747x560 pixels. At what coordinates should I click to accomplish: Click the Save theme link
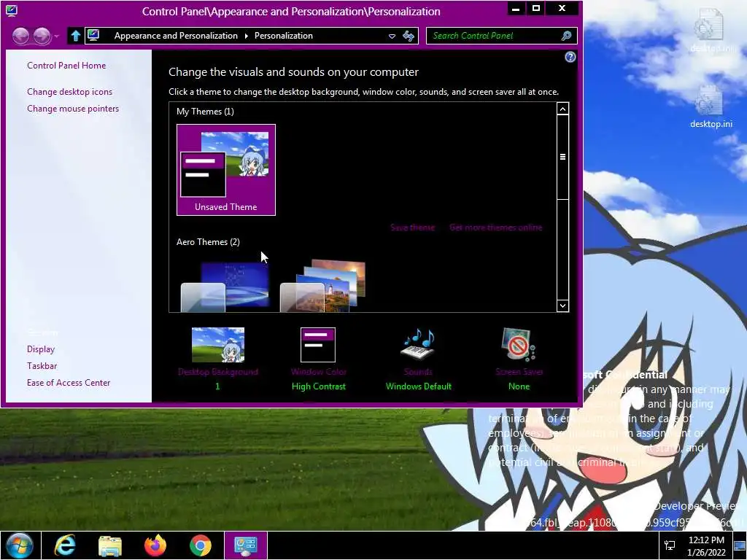point(413,227)
